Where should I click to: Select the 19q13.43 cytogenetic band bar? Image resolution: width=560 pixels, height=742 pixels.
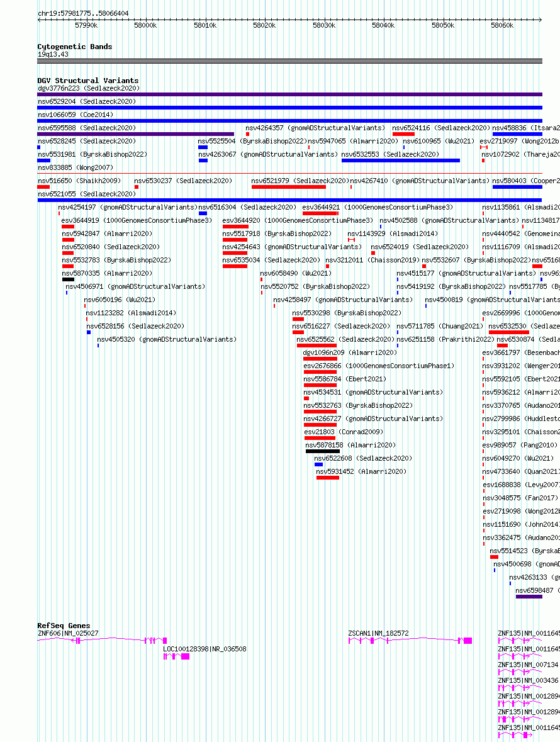pos(290,61)
